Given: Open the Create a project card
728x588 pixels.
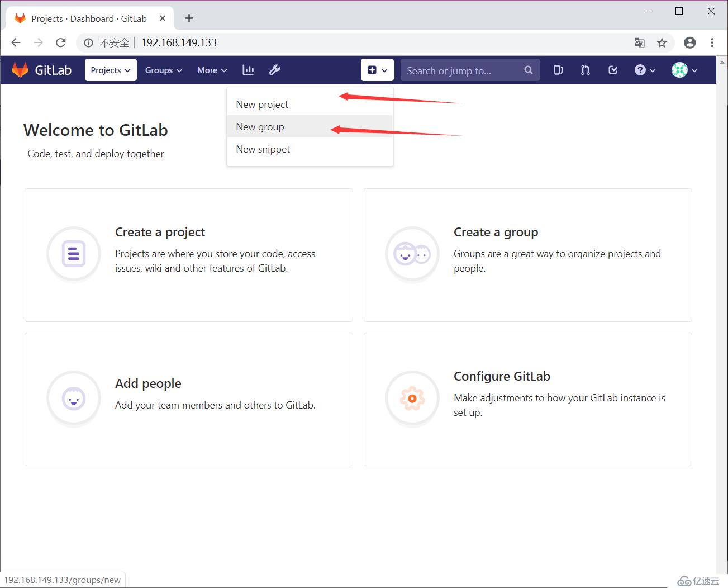Looking at the screenshot, I should point(189,255).
